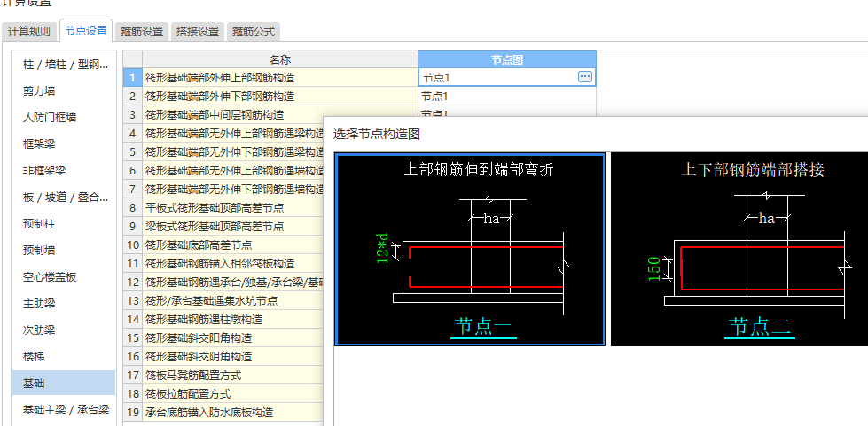868x426 pixels.
Task: Select 柱 / 墙柱 / 型钢 category
Action: 65,65
